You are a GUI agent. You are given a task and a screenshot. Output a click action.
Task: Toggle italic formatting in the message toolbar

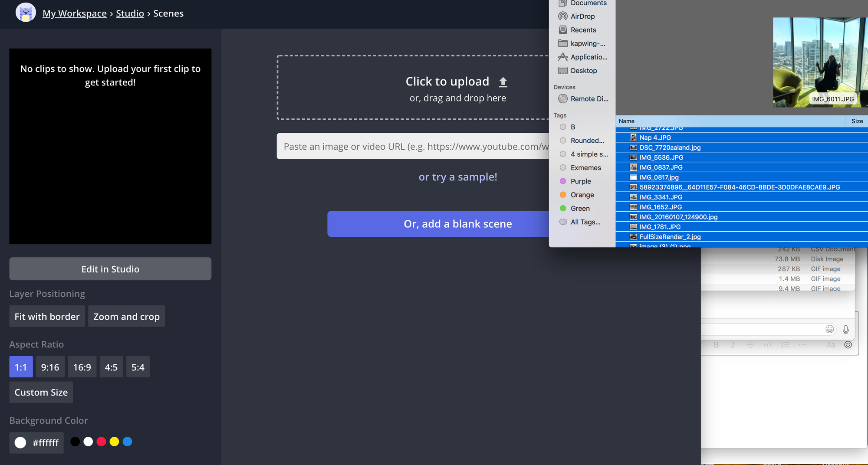click(733, 345)
